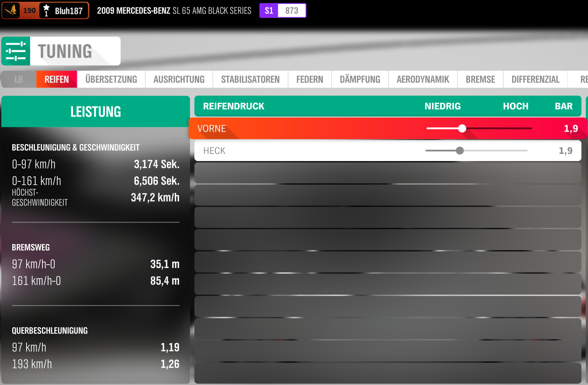The height and width of the screenshot is (385, 588).
Task: Switch to the AERODYNAMIK tab
Action: [423, 79]
